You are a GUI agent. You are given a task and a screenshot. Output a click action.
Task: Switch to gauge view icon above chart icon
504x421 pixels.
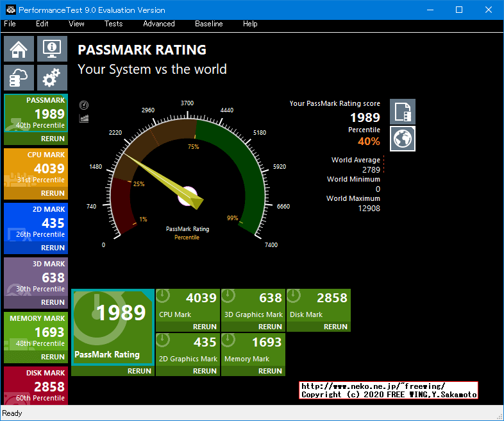[x=84, y=105]
